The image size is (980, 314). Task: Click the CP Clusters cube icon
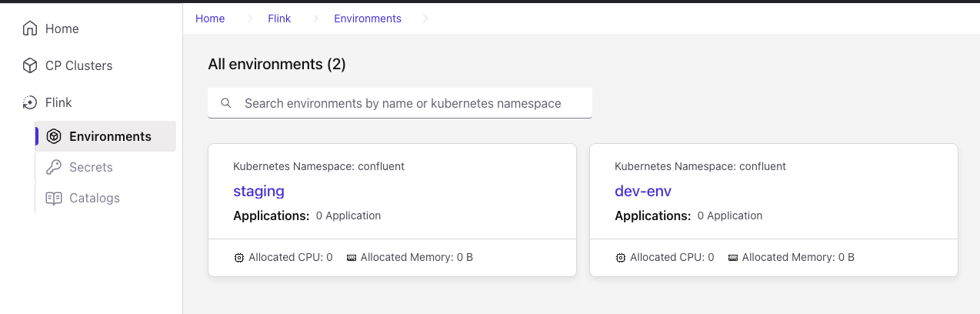coord(30,65)
